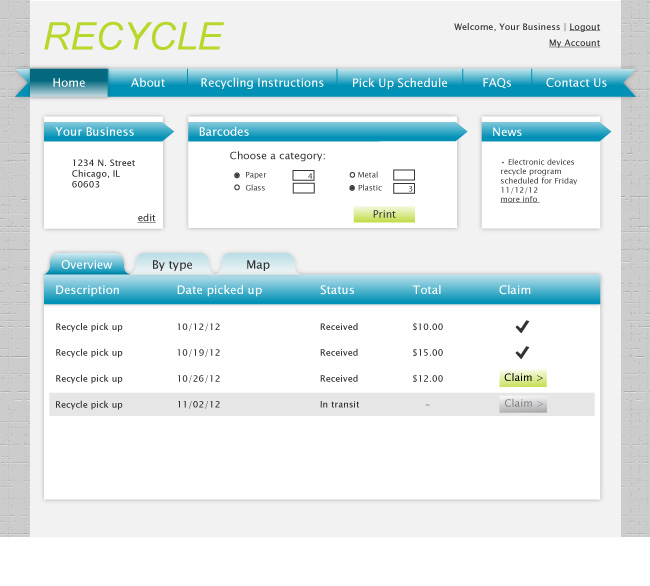Click the Logout link

coord(585,27)
